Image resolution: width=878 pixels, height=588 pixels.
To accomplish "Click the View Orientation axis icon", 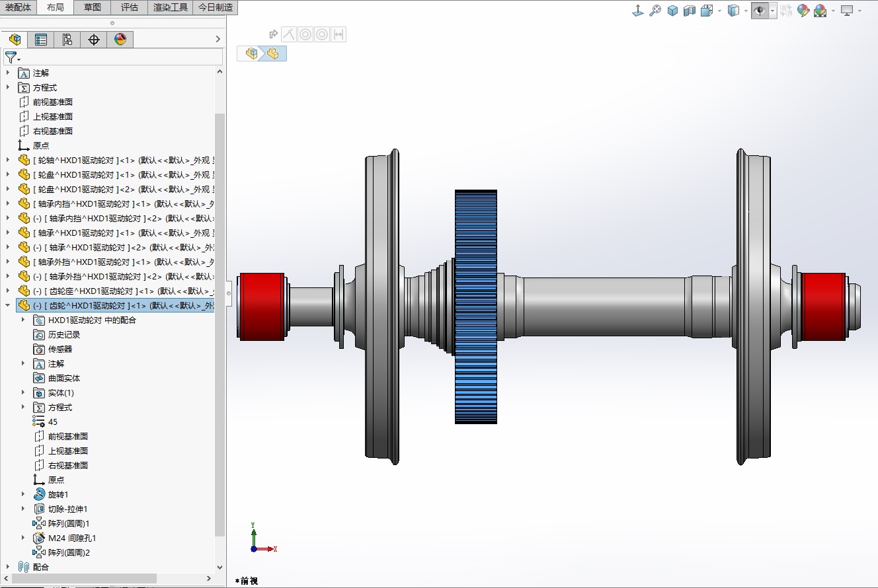I will click(638, 11).
